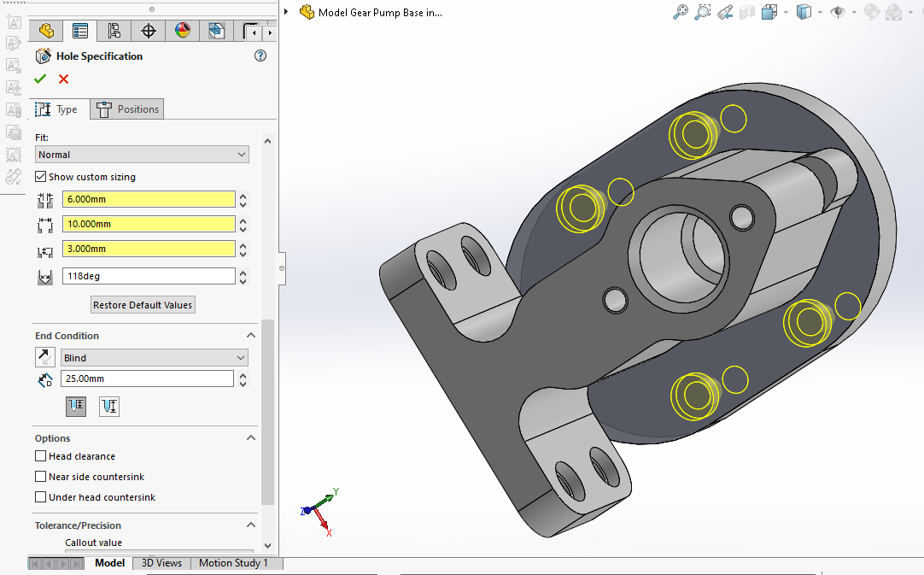
Task: Open the DisplayManager color ball tab
Action: 182,32
